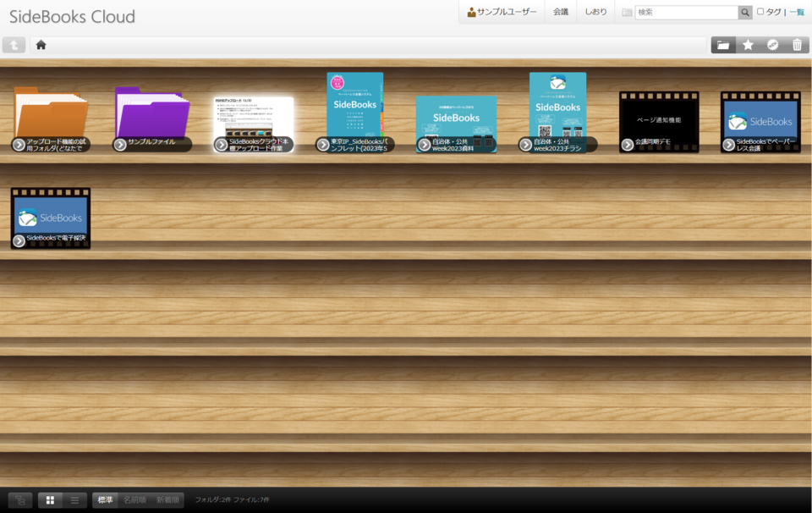Click the round badge icon next to the star
This screenshot has height=513, width=812.
tap(772, 45)
